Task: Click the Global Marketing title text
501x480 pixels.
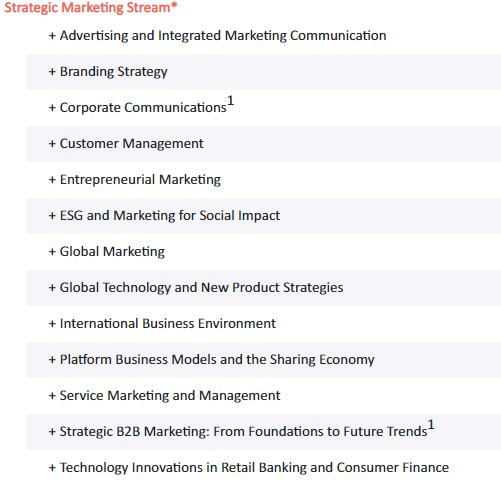Action: point(112,252)
